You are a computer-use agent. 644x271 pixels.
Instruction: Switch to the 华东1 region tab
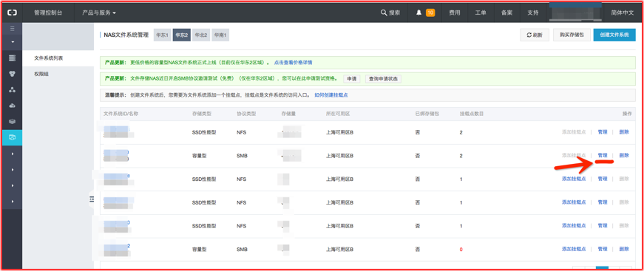point(162,35)
